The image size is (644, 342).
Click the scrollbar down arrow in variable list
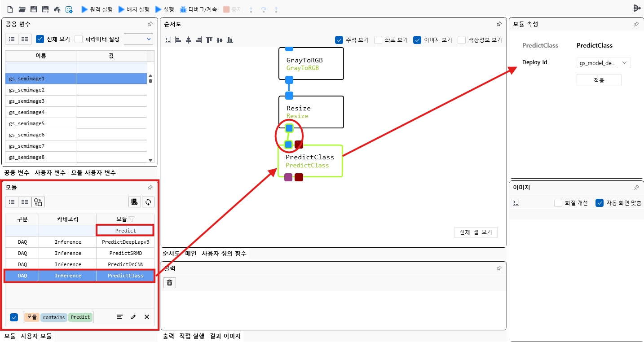coord(150,160)
